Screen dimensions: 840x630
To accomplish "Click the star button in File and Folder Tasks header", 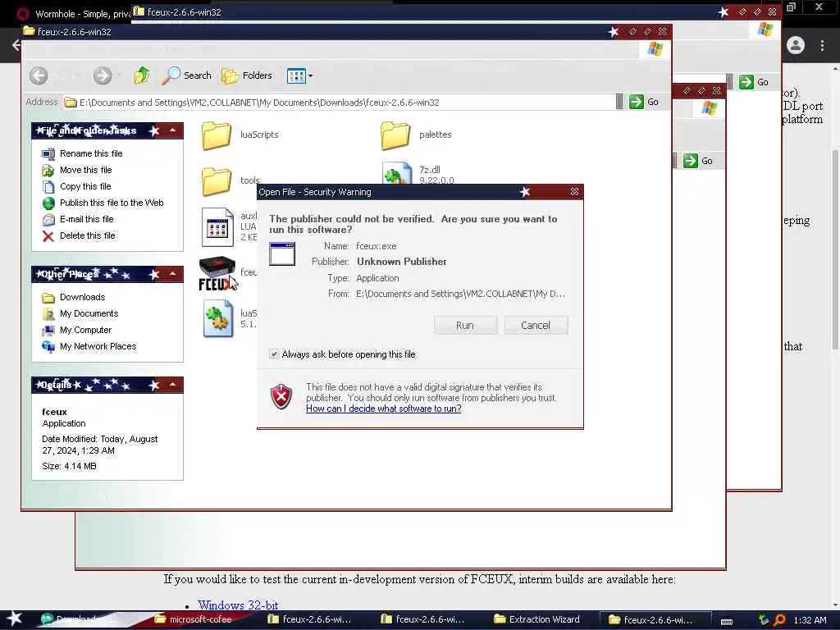I will click(154, 130).
